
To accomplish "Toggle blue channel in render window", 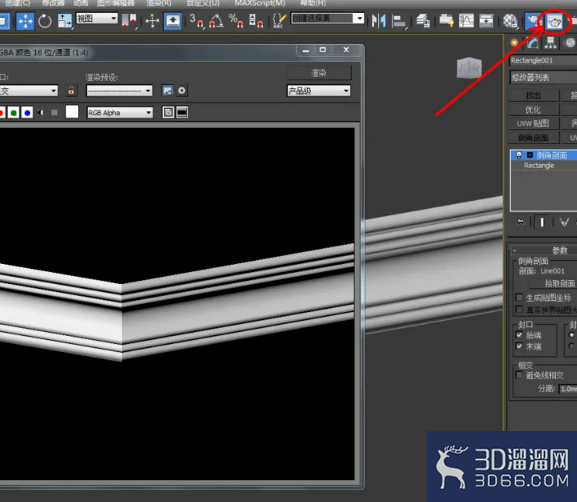I will pyautogui.click(x=27, y=113).
